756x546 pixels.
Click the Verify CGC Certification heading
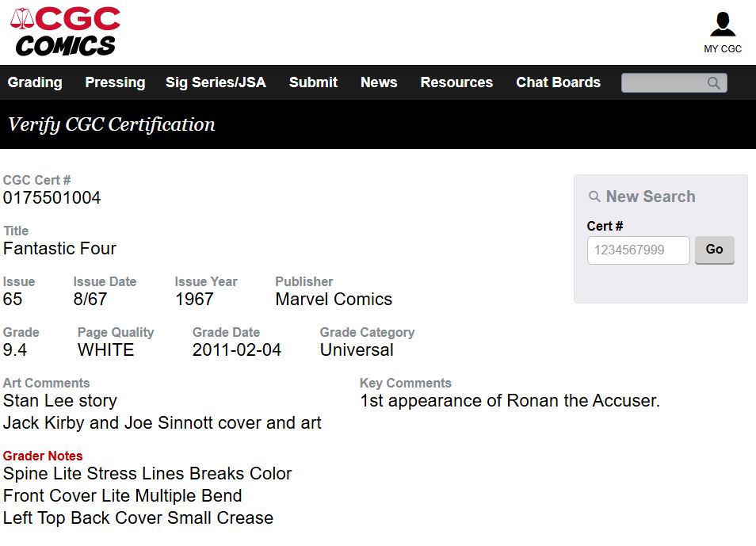(x=112, y=124)
